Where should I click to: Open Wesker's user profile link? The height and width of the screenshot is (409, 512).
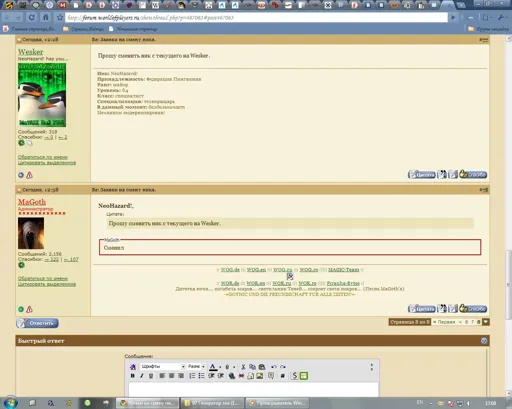tap(30, 52)
